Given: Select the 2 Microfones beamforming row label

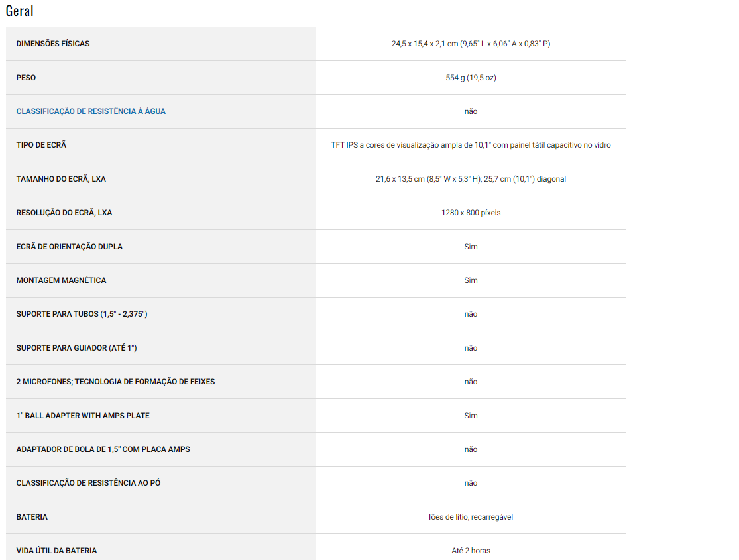Looking at the screenshot, I should click(x=115, y=382).
